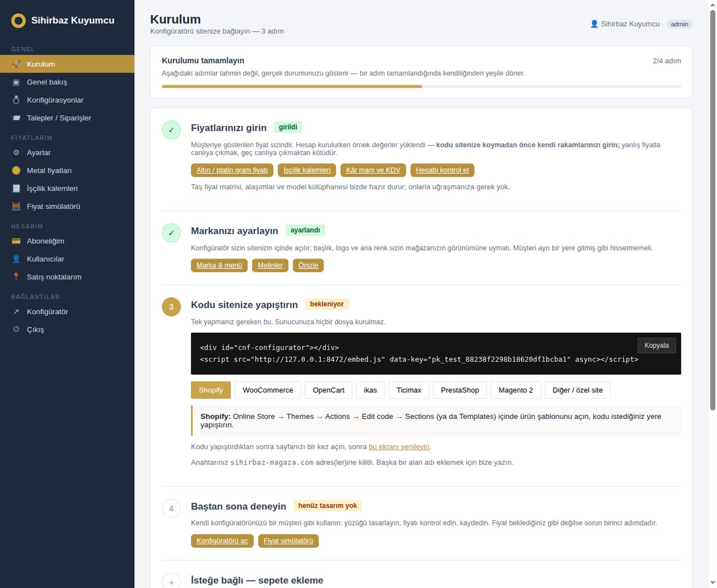Open Metal fiyatları in the sidebar

click(x=67, y=170)
